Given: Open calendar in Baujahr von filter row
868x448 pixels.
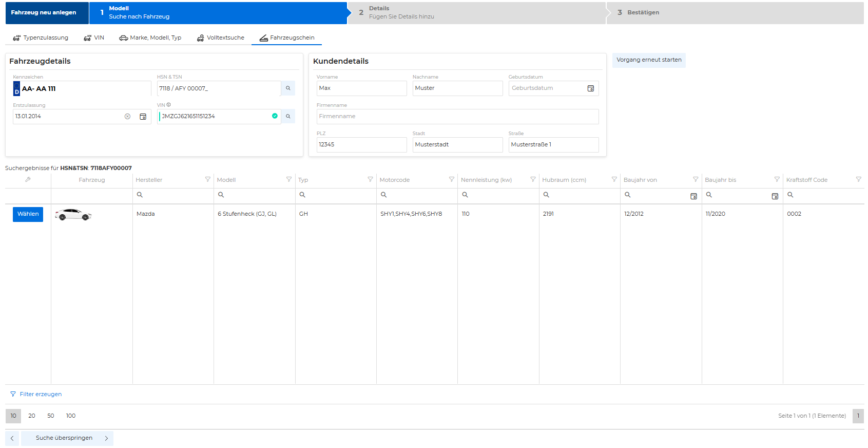Looking at the screenshot, I should 693,196.
